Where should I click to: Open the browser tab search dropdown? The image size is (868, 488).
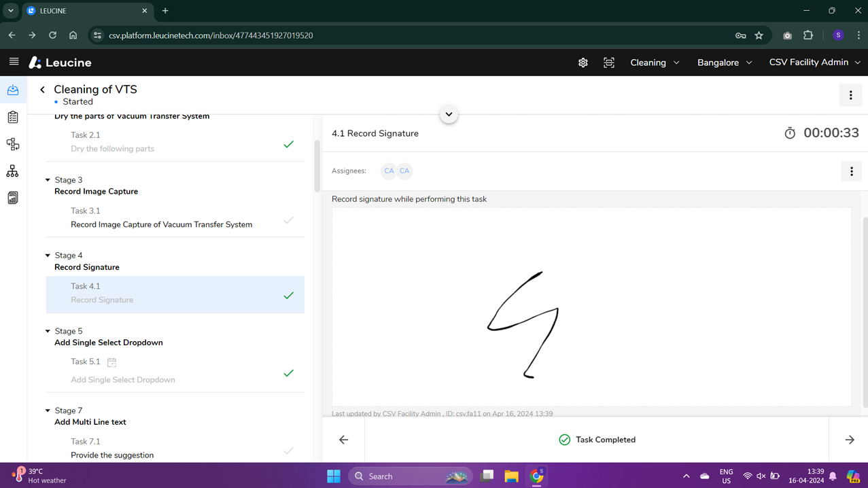click(11, 11)
